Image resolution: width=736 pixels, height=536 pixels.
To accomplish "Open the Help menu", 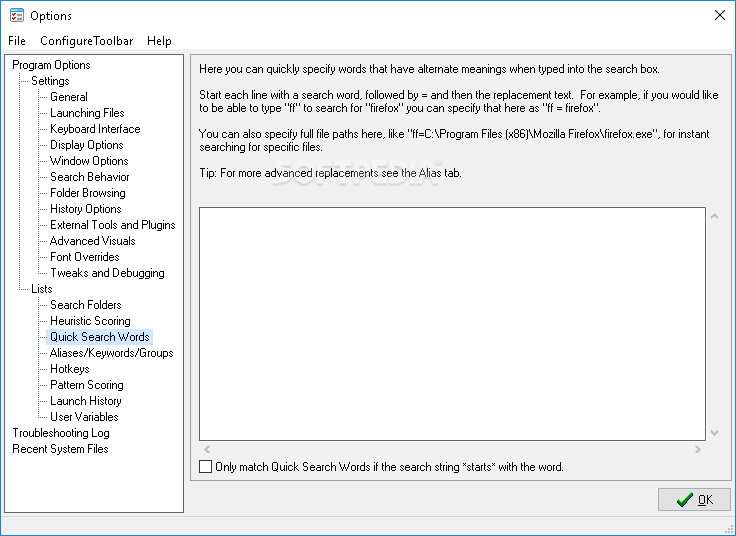I will (x=159, y=41).
